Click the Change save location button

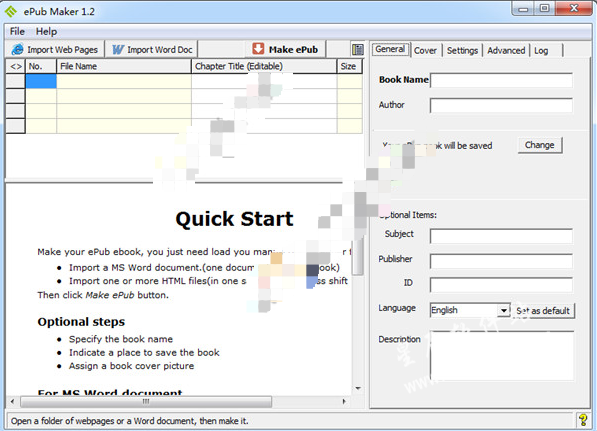tap(540, 145)
